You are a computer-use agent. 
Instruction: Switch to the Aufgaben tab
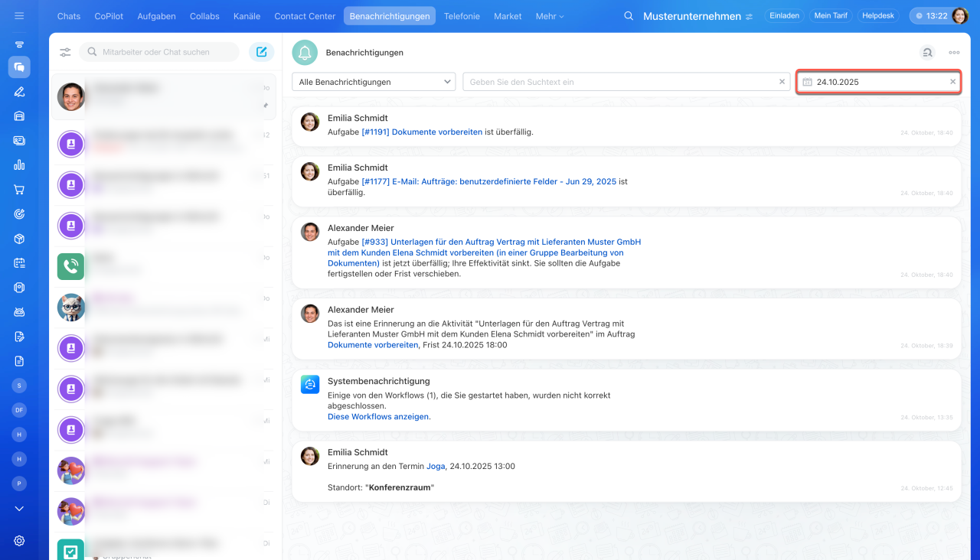[156, 16]
